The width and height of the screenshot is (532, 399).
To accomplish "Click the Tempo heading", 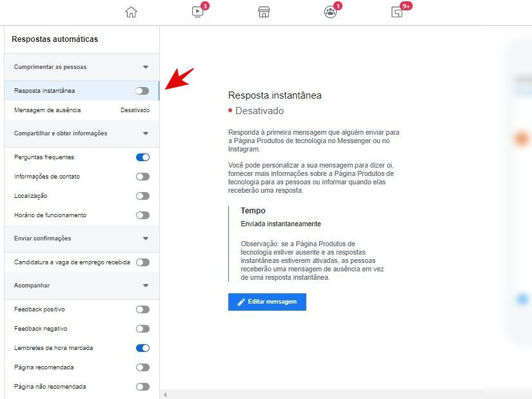I will click(253, 211).
